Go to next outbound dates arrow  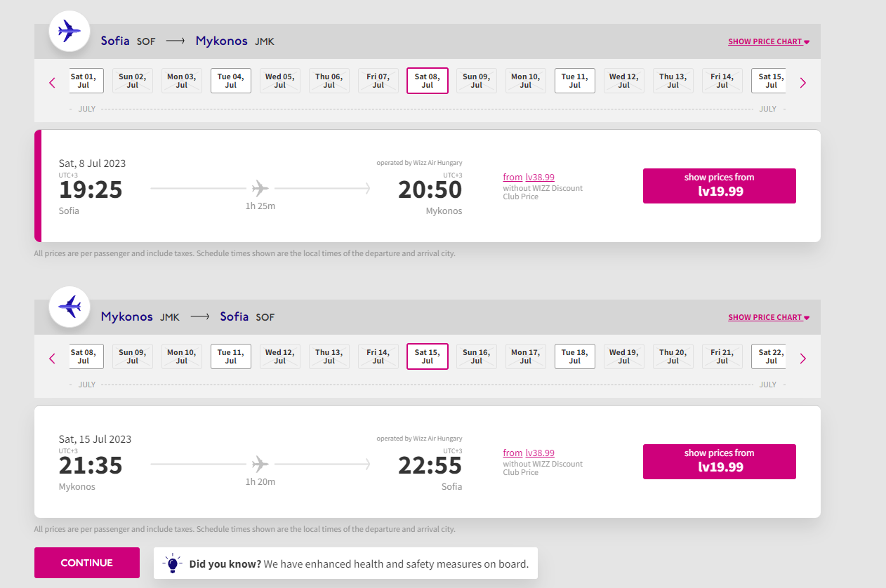coord(803,83)
